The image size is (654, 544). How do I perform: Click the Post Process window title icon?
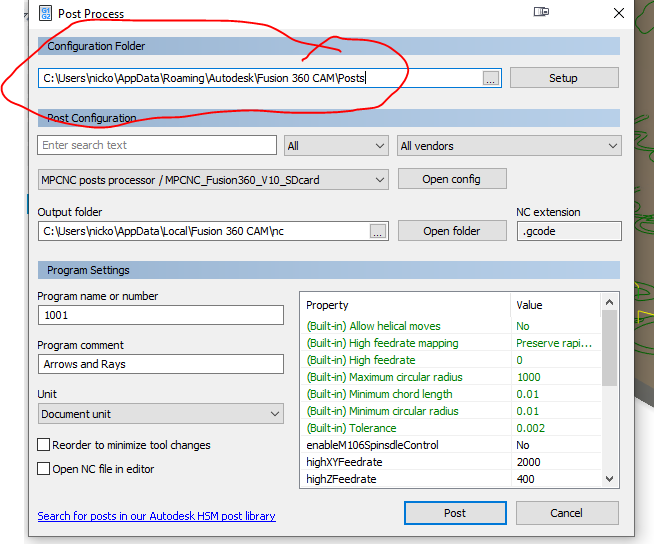click(44, 13)
